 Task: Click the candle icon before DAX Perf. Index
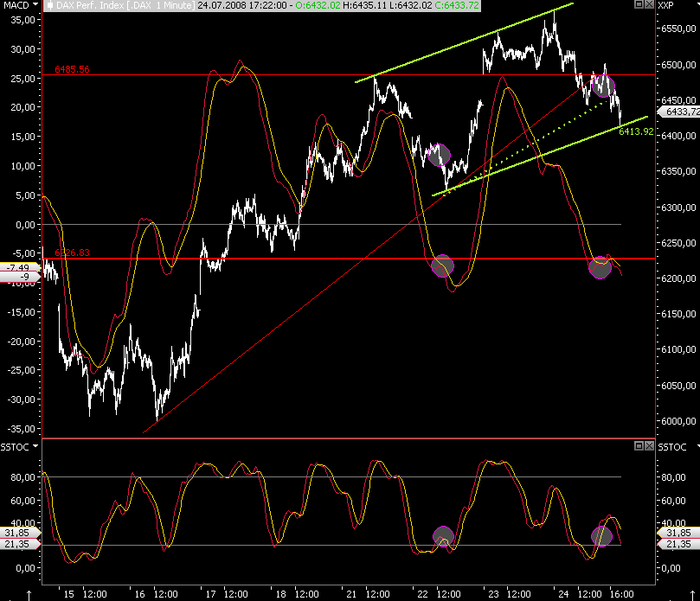point(50,5)
